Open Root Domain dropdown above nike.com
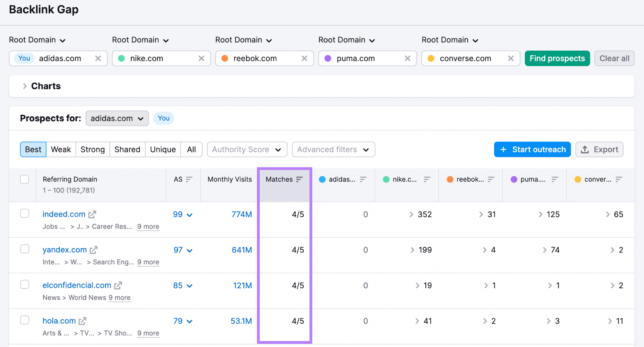Image resolution: width=644 pixels, height=347 pixels. 140,40
